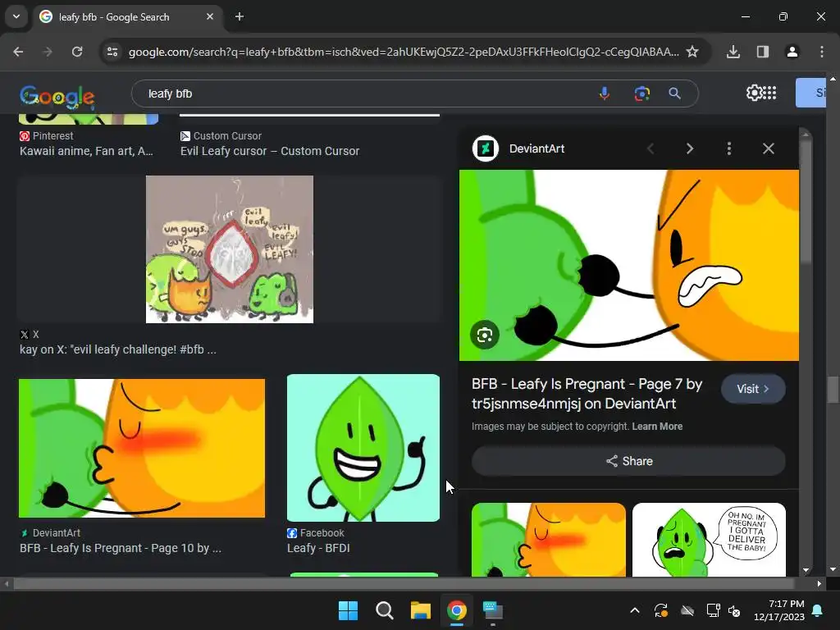The width and height of the screenshot is (840, 630).
Task: Open Chrome tab search dropdown arrow
Action: pos(16,16)
